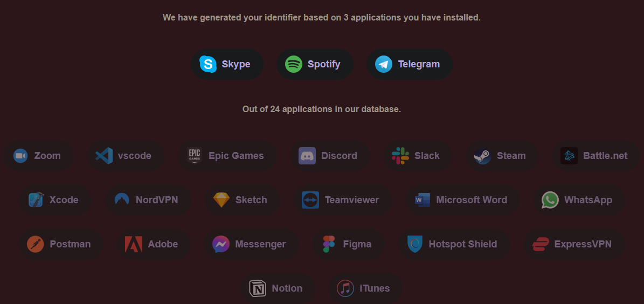The width and height of the screenshot is (644, 304).
Task: Select the Battle.net chip
Action: tap(594, 156)
